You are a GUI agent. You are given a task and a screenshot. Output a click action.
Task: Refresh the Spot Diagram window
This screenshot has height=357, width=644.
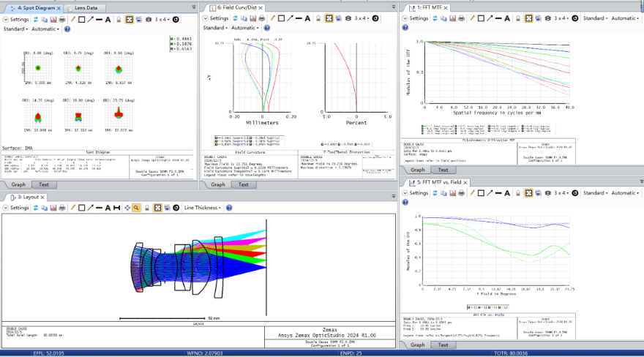(36, 18)
